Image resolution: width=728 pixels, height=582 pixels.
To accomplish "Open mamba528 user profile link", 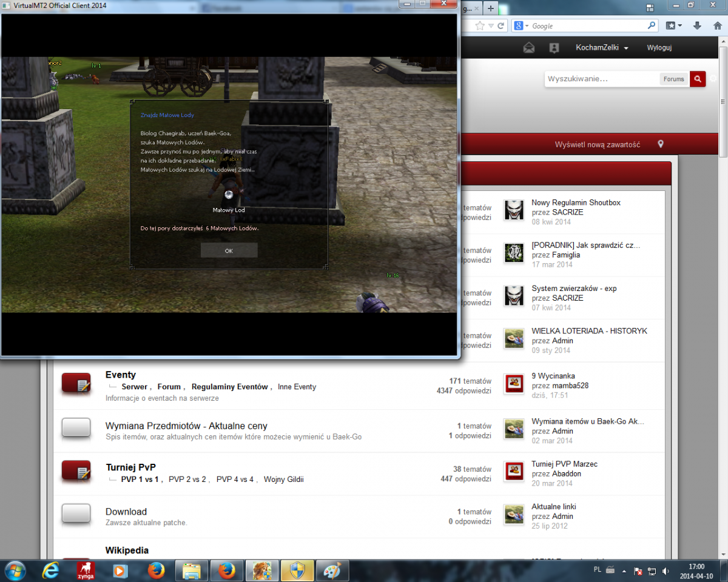I will (x=570, y=386).
